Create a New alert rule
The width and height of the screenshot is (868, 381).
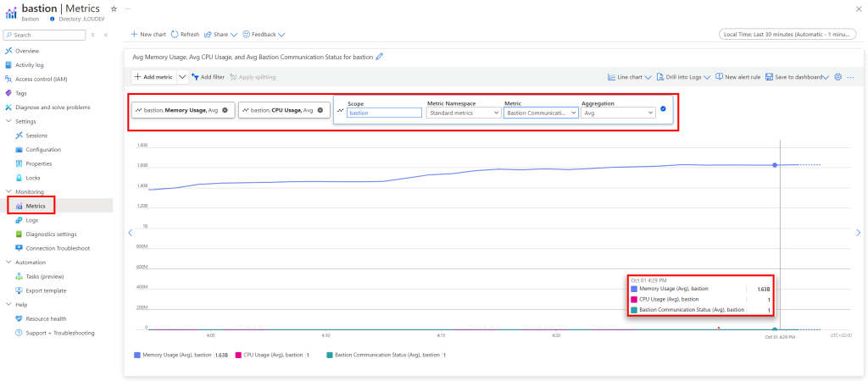coord(738,77)
